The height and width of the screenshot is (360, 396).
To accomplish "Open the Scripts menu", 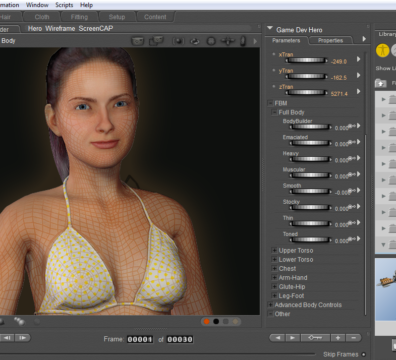I will pyautogui.click(x=64, y=5).
